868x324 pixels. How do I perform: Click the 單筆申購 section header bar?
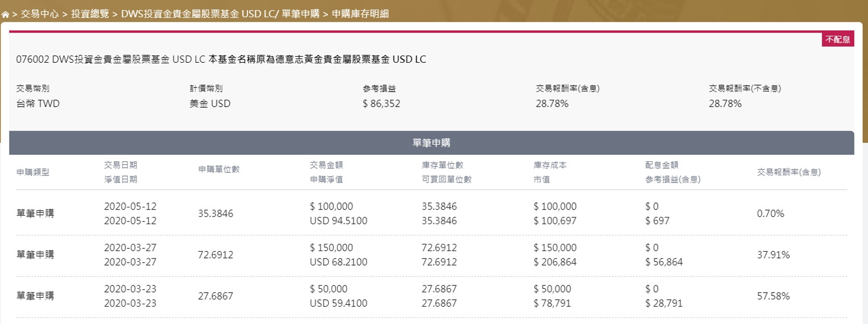[x=431, y=143]
